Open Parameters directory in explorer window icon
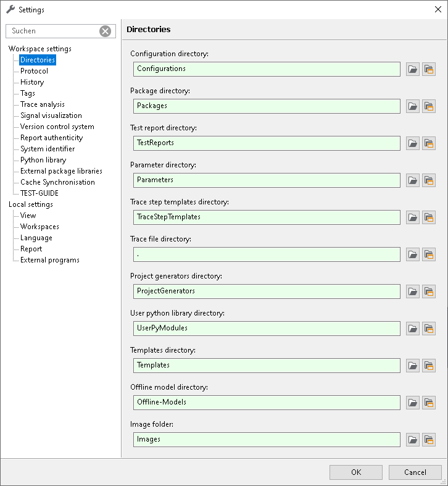The width and height of the screenshot is (448, 486). pos(429,180)
